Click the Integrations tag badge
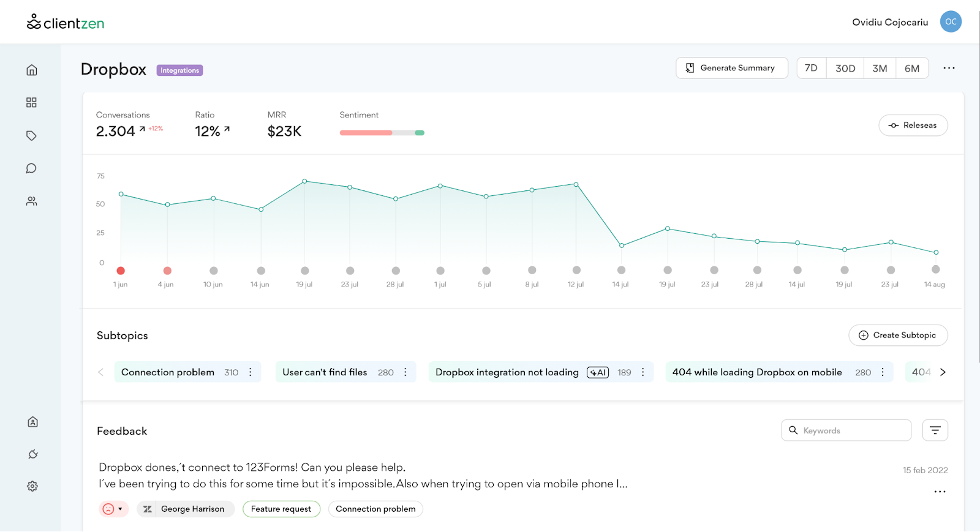 (179, 70)
